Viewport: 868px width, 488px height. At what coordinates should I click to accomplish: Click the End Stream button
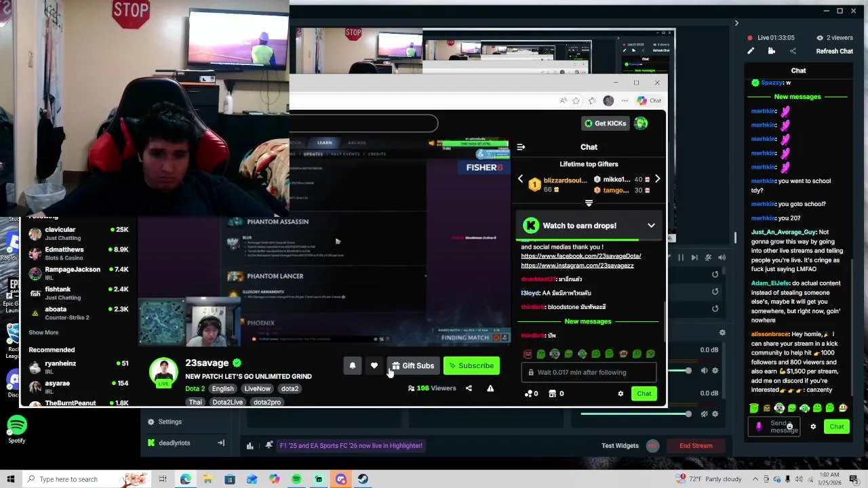click(696, 446)
